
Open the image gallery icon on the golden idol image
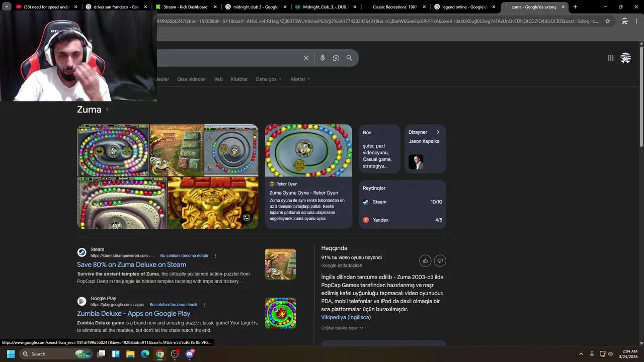(247, 218)
